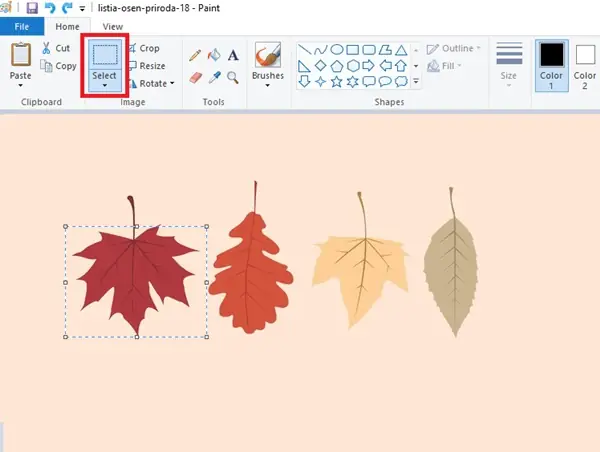Select the Eraser tool
The width and height of the screenshot is (600, 452).
pyautogui.click(x=195, y=78)
